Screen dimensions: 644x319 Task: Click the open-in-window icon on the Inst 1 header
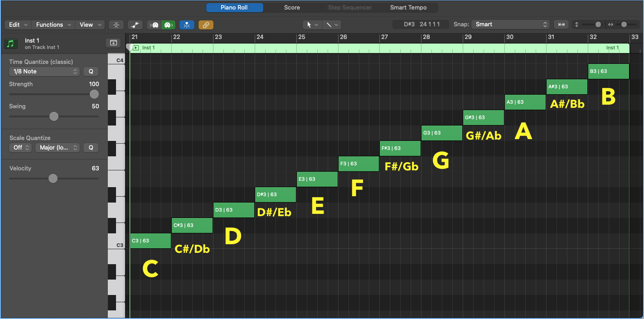pyautogui.click(x=113, y=42)
